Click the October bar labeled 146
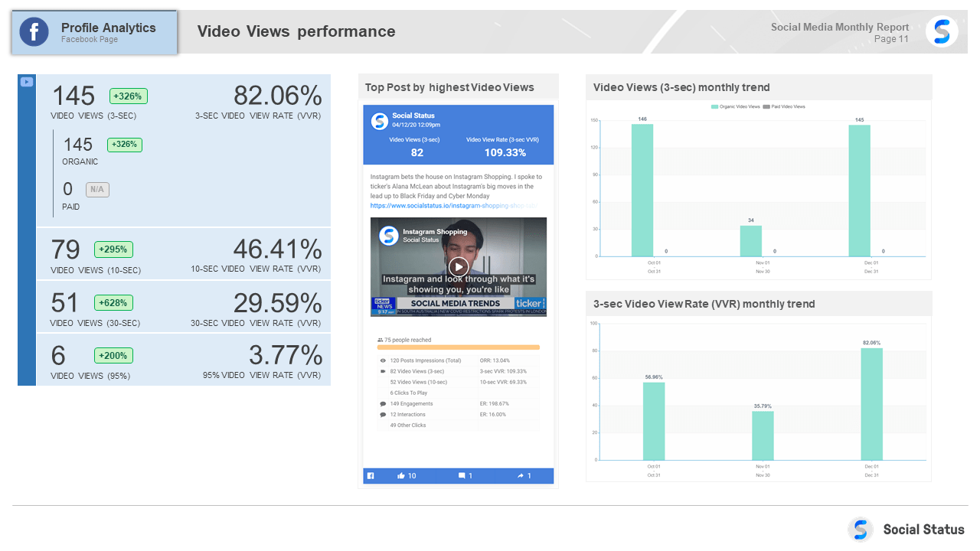 click(x=642, y=190)
